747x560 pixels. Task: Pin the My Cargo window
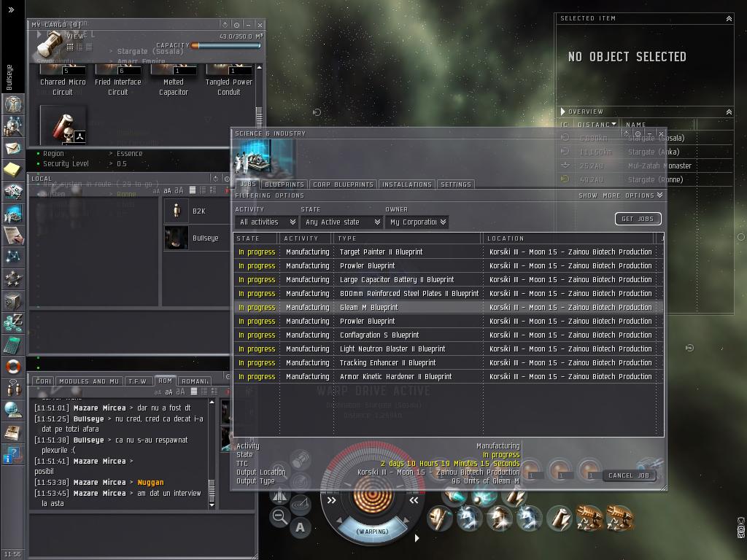click(236, 24)
